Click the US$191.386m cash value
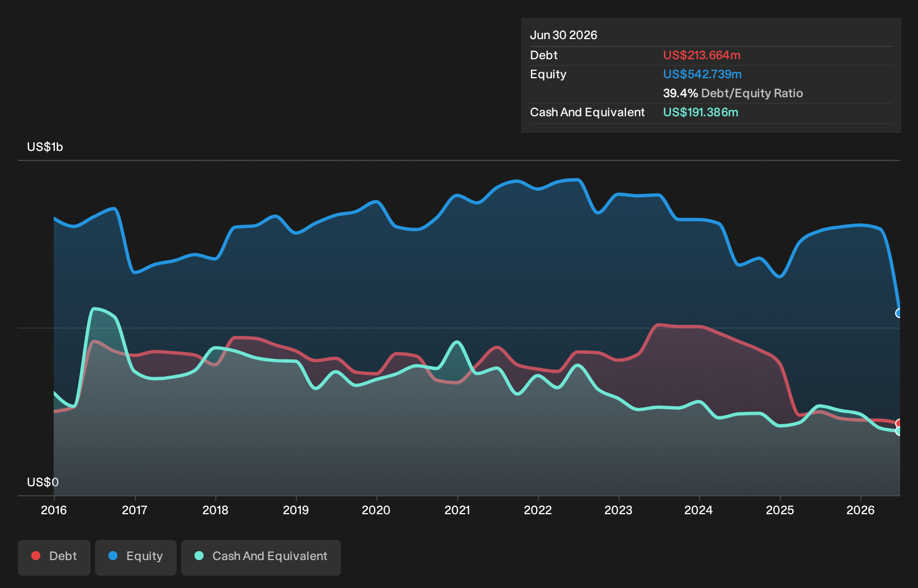 click(701, 112)
